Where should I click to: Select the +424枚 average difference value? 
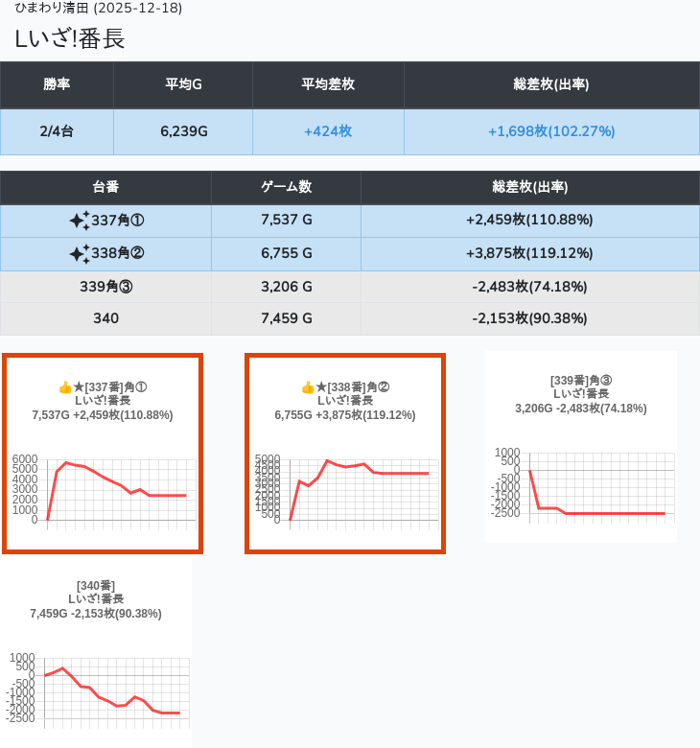(328, 131)
